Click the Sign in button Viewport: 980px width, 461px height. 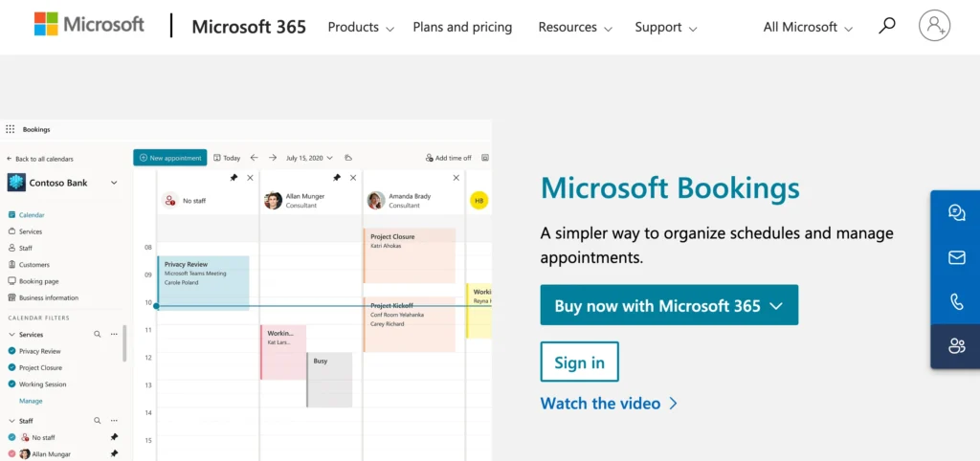[579, 362]
